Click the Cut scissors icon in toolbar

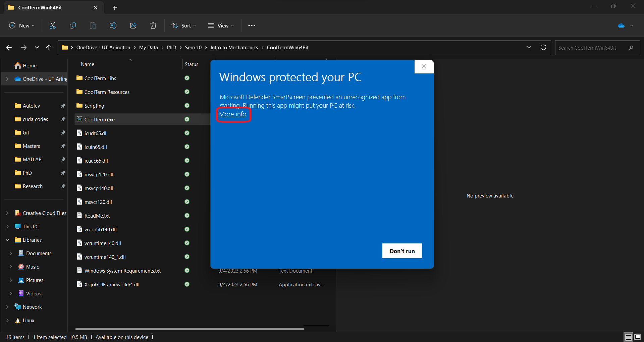click(53, 25)
